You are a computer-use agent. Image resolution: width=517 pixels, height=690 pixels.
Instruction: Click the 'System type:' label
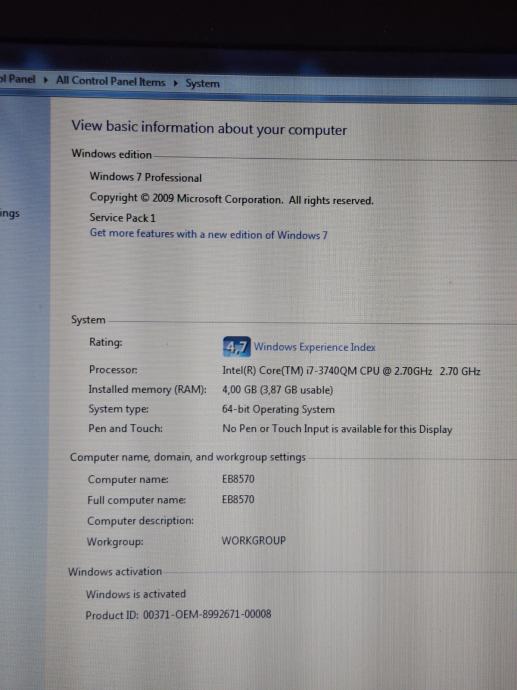119,409
